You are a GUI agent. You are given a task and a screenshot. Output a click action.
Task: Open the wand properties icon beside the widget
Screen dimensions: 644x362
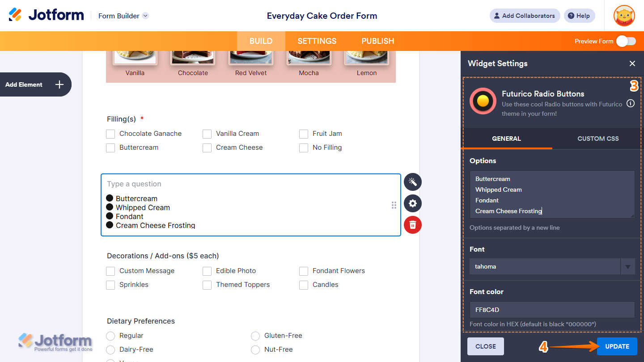pos(412,182)
